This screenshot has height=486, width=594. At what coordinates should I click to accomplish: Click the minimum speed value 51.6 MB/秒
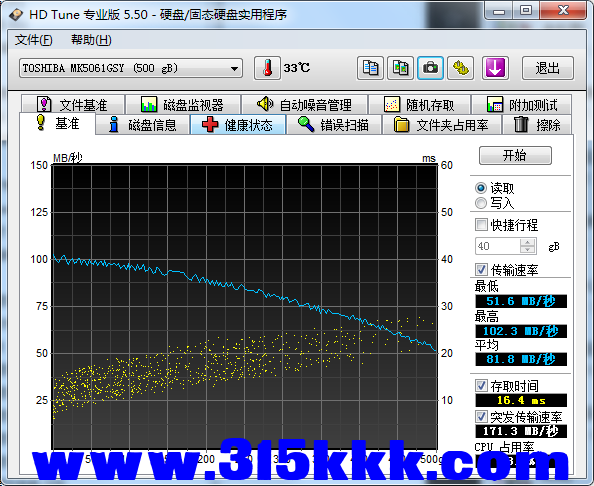pyautogui.click(x=521, y=302)
